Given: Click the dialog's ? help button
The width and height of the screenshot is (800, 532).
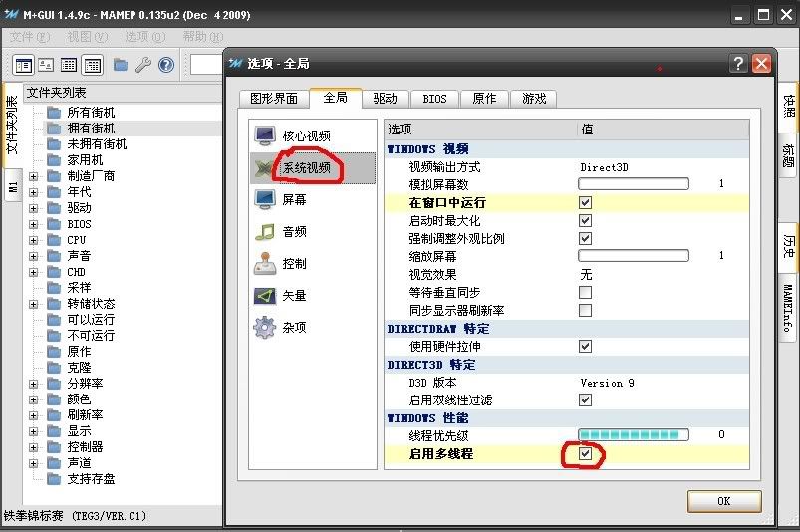Looking at the screenshot, I should pos(738,63).
